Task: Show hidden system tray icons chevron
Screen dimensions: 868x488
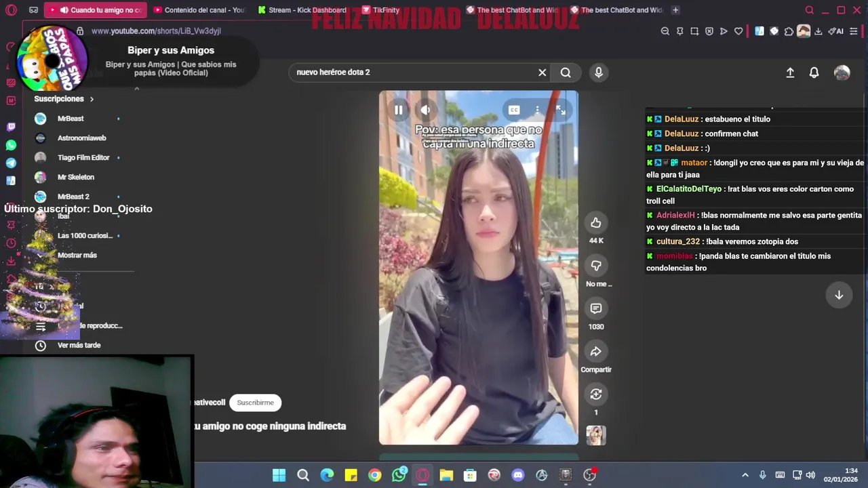Action: click(x=745, y=475)
